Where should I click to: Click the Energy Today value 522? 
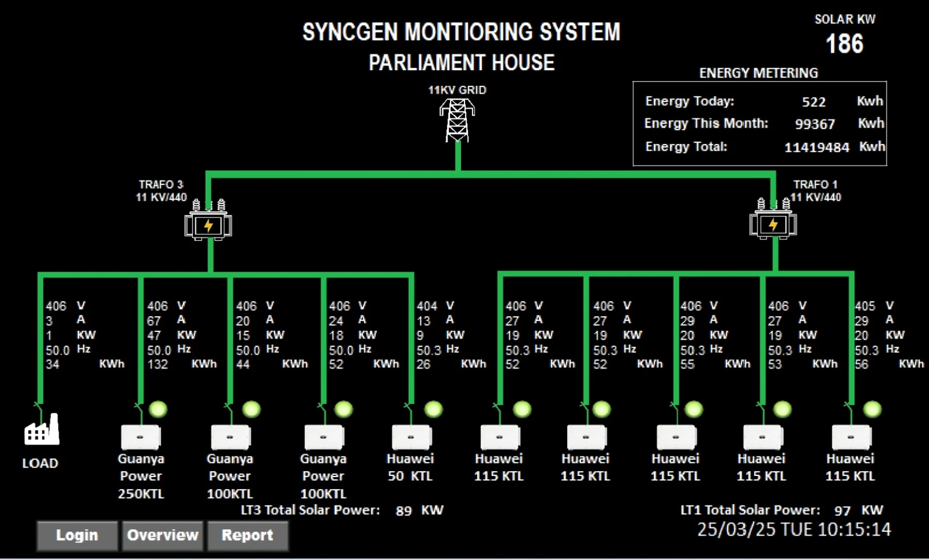coord(814,102)
